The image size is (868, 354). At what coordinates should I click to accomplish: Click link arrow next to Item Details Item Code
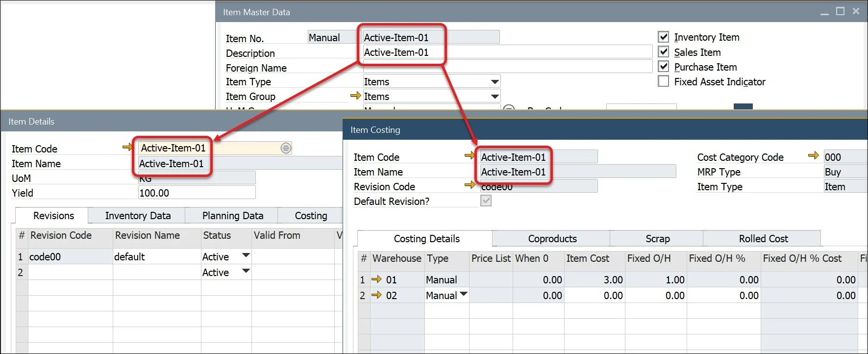127,147
